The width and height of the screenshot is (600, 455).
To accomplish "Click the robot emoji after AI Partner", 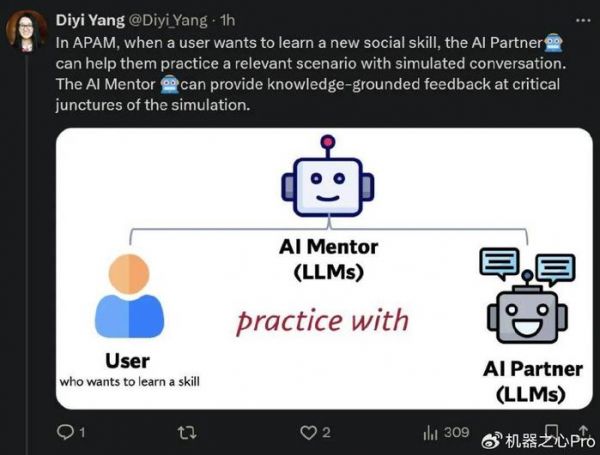I will [553, 42].
